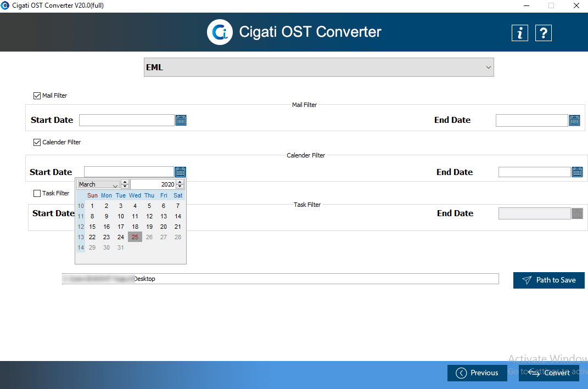
Task: Open Mail Filter End Date calendar icon
Action: coord(574,120)
